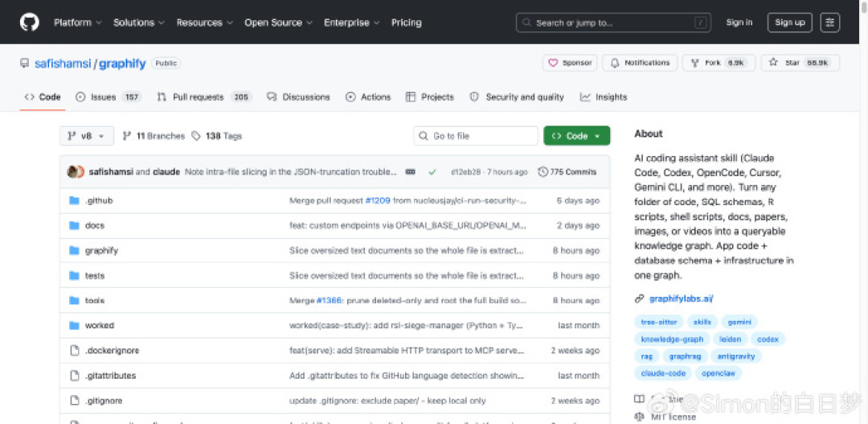This screenshot has height=424, width=868.
Task: Expand the Open Source menu
Action: (278, 23)
